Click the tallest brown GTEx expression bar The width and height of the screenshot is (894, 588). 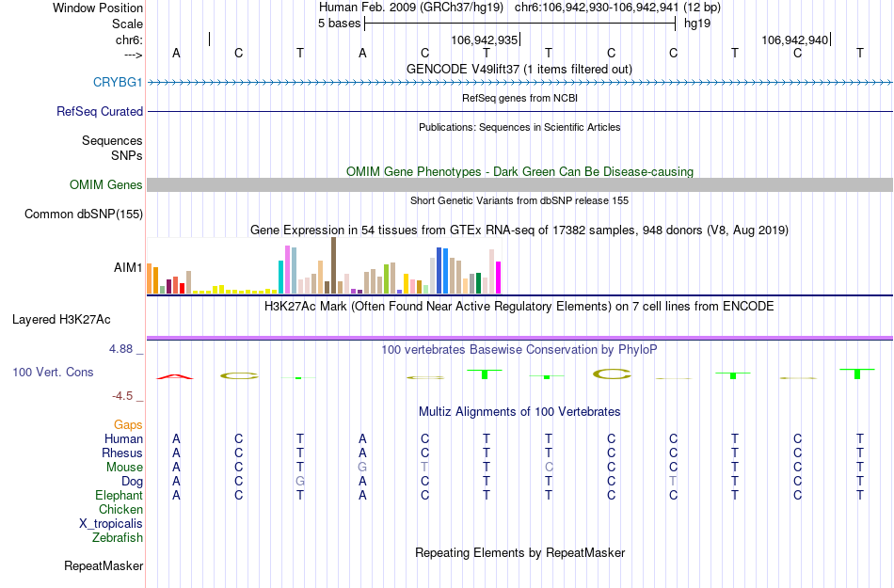click(333, 265)
